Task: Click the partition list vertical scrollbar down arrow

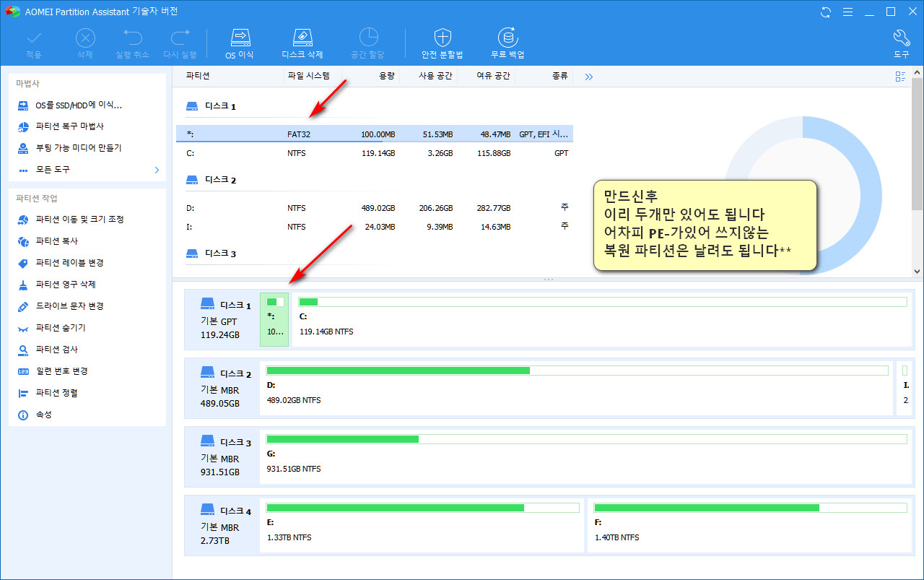Action: point(918,271)
